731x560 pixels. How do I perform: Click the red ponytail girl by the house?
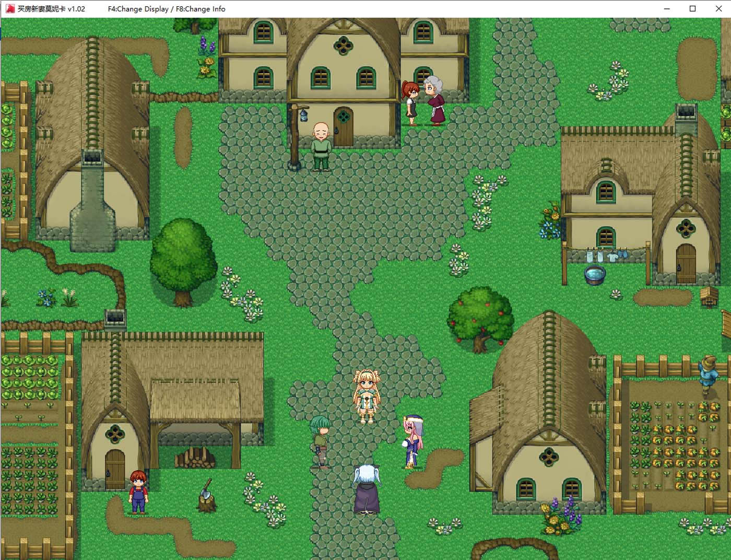pos(411,102)
